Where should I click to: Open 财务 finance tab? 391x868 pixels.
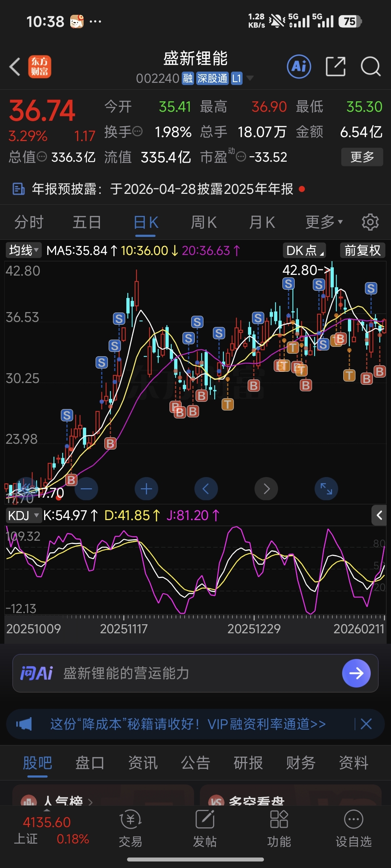[301, 763]
